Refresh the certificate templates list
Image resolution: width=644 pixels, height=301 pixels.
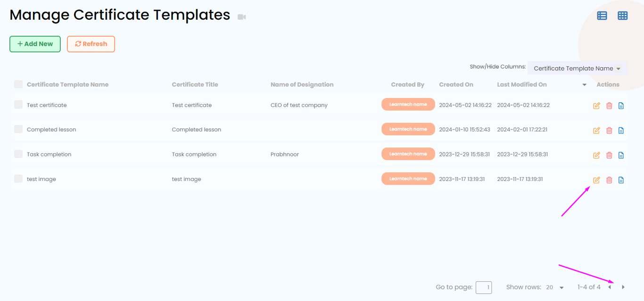[x=91, y=44]
